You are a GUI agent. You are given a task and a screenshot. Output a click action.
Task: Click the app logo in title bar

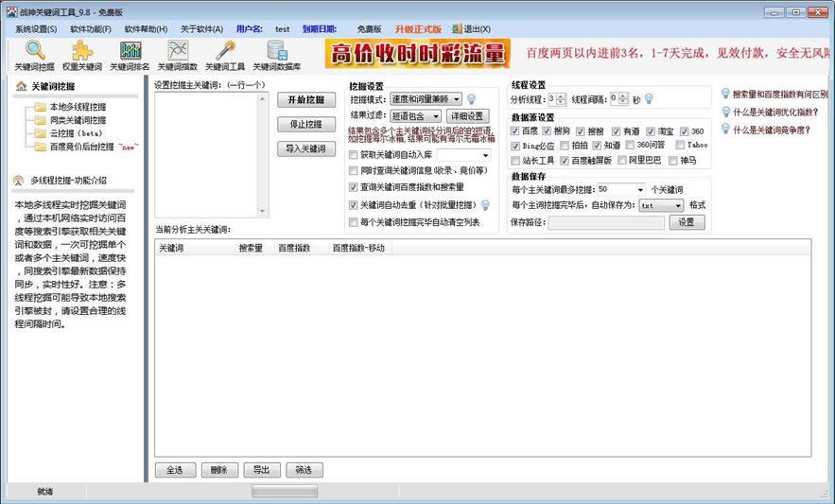tap(11, 11)
